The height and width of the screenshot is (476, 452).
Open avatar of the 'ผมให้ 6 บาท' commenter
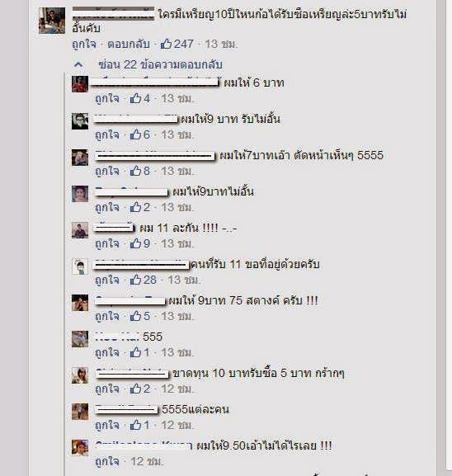tap(80, 84)
